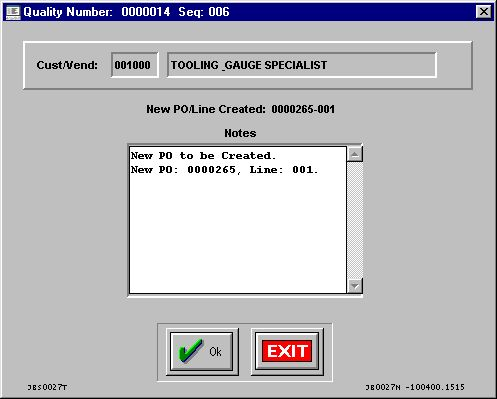Viewport: 497px width, 399px height.
Task: Close the Quality Number window
Action: pos(484,12)
